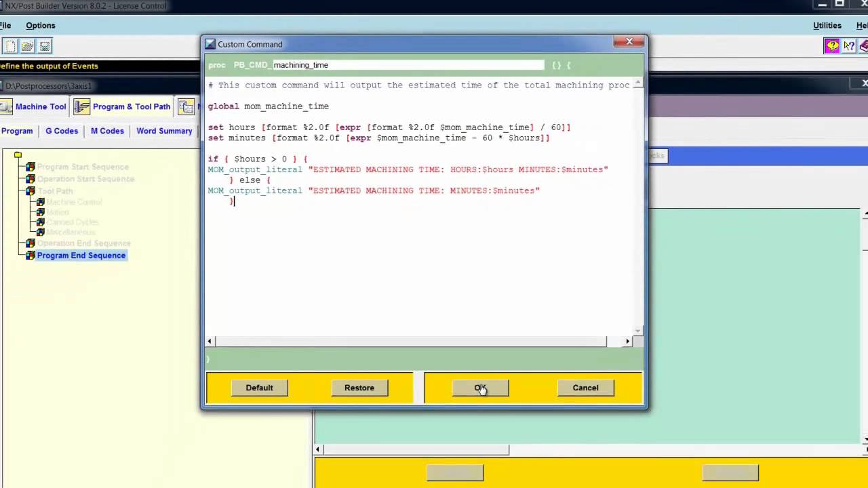Select the Operation Start Sequence node
Viewport: 868px width, 488px height.
coord(85,179)
